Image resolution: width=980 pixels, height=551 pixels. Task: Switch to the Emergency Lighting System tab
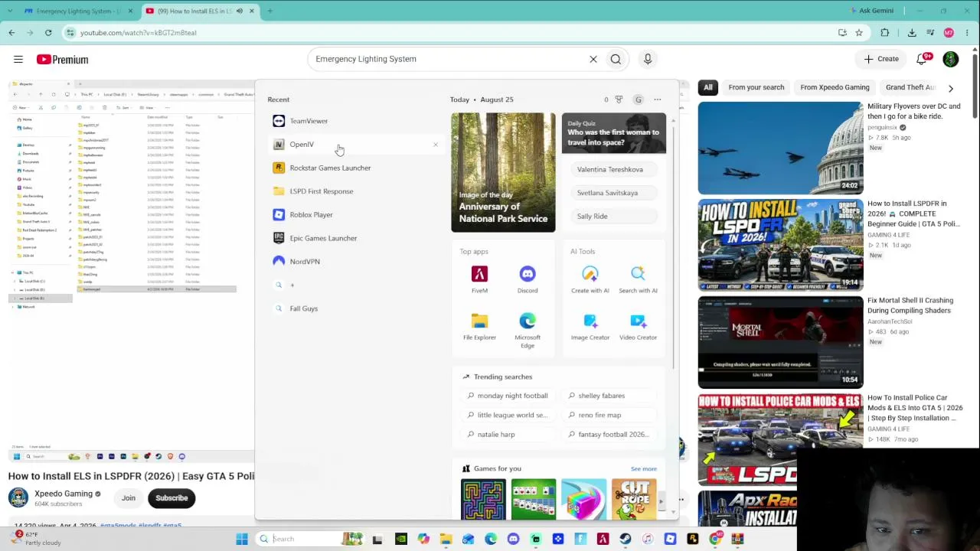(77, 11)
